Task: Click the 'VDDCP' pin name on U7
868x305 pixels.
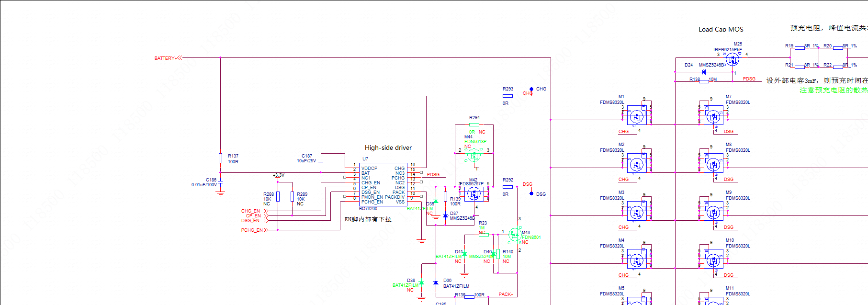Action: (369, 169)
